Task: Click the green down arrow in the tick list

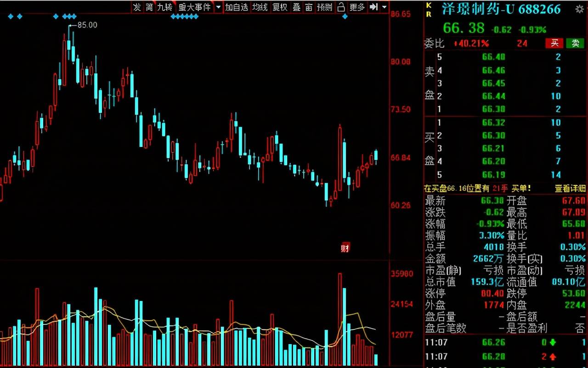Action: [x=553, y=342]
